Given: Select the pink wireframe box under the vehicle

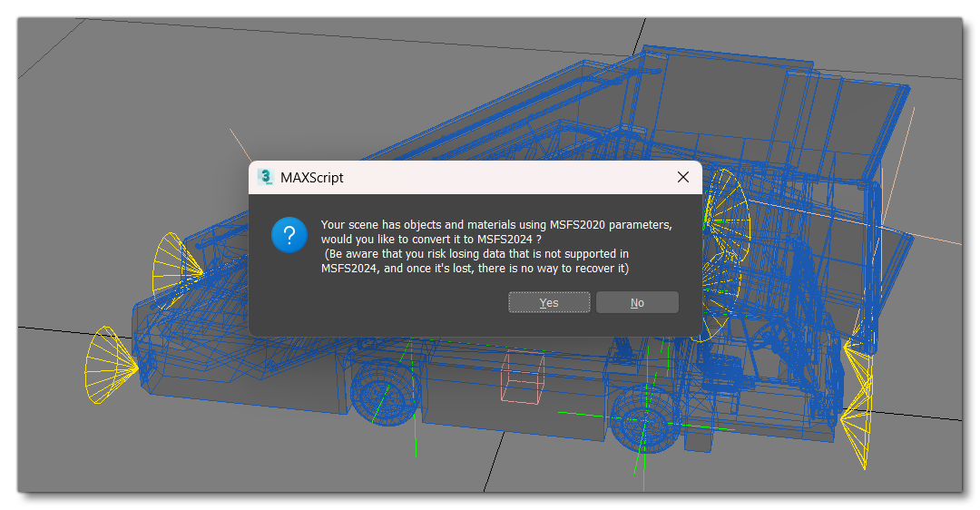Looking at the screenshot, I should point(523,378).
